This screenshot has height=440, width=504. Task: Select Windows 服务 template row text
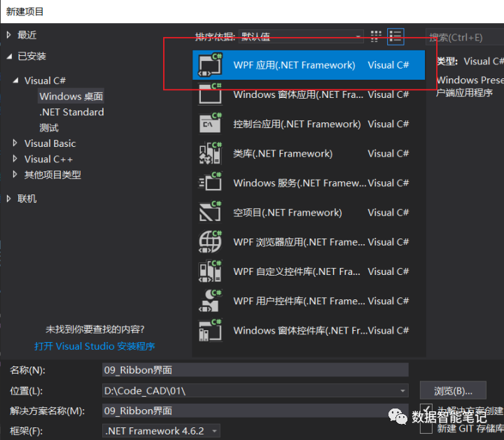click(300, 183)
